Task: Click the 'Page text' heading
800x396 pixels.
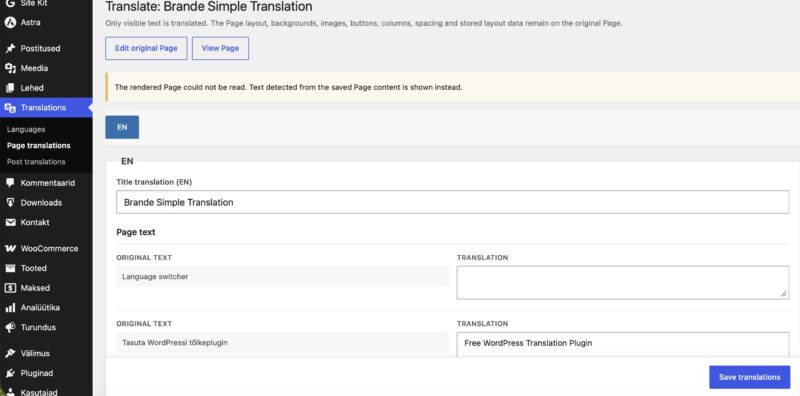Action: [x=136, y=232]
